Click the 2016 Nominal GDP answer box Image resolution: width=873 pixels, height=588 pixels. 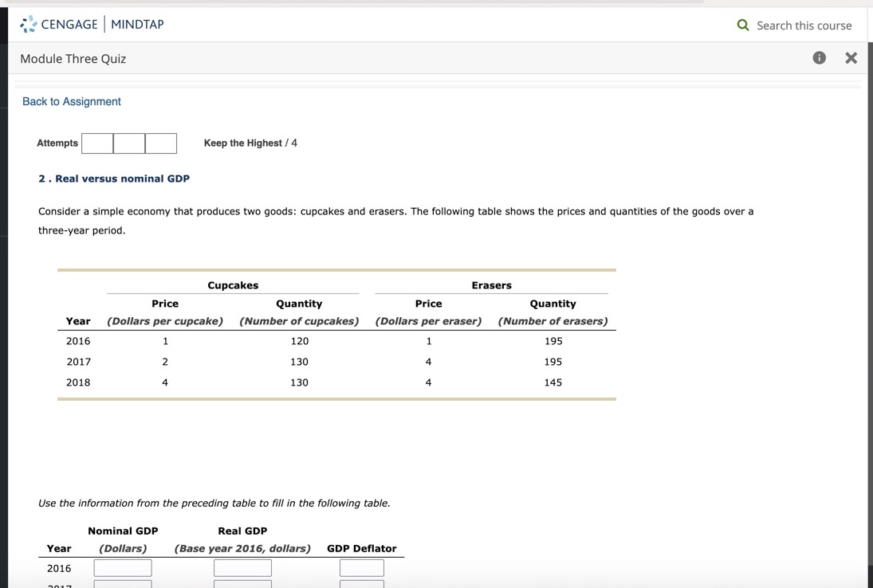click(122, 567)
